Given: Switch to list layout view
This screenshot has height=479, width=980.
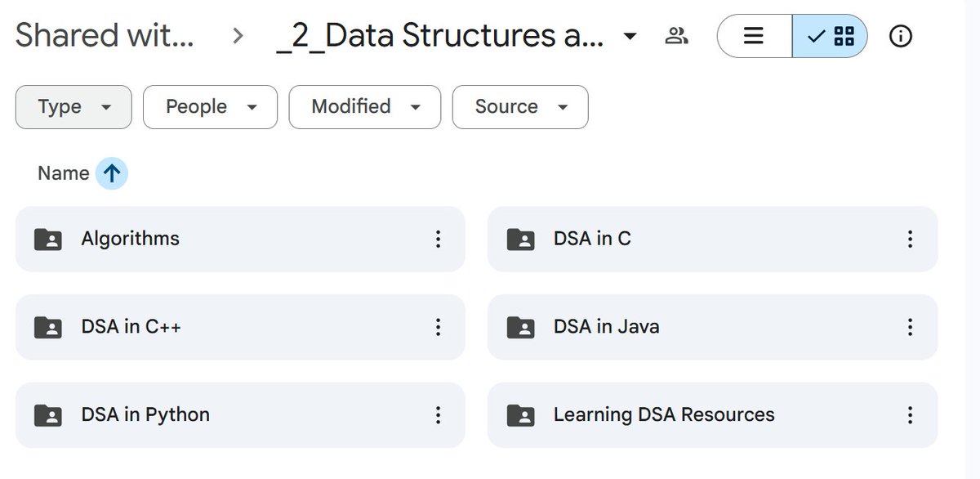Looking at the screenshot, I should [x=754, y=36].
